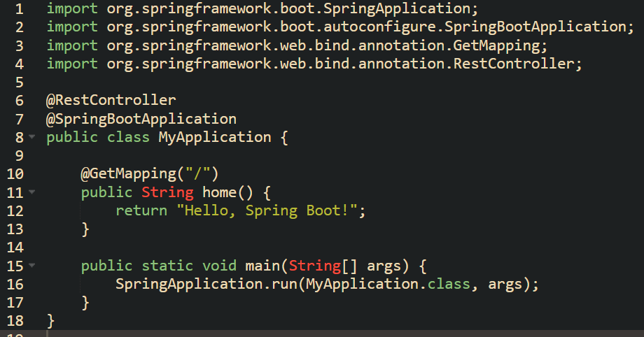Select line number 1 in the gutter
This screenshot has width=644, height=337.
(20, 8)
